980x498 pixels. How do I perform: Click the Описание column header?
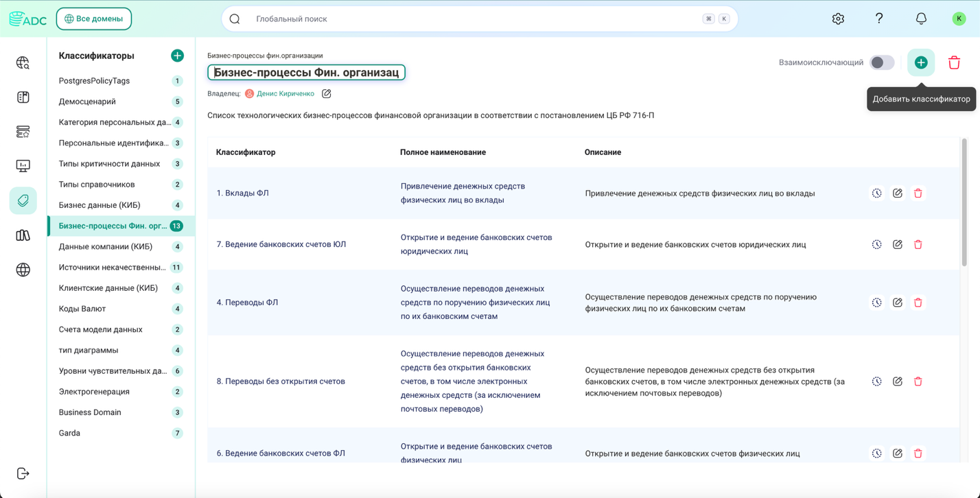603,152
